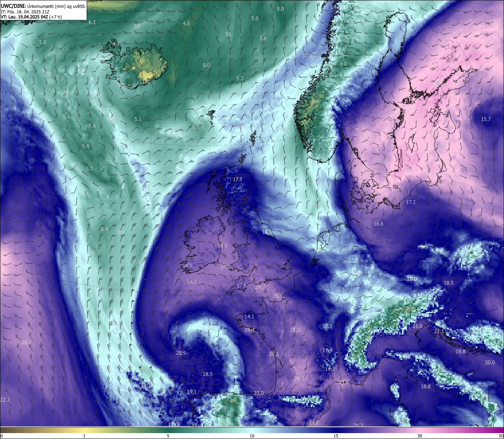Click the 14.1 value near Brittany
504x439 pixels.
249,317
